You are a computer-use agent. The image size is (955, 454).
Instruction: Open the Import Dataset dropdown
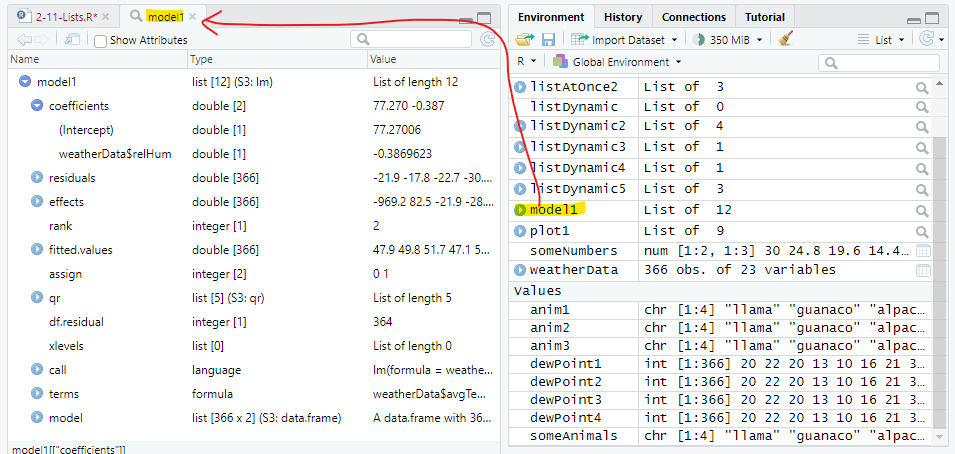pos(624,40)
